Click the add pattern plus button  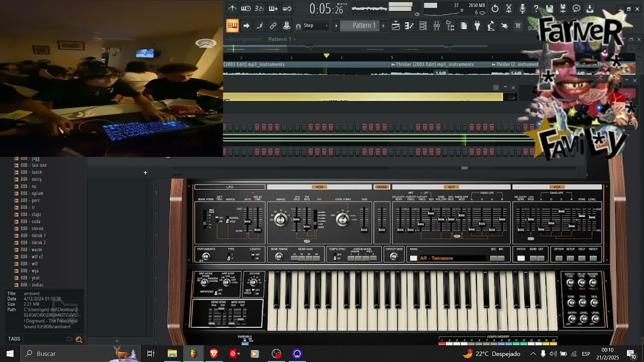383,26
